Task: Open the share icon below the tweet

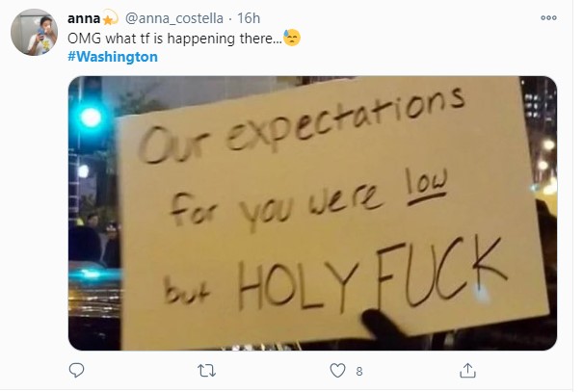Action: pos(467,370)
